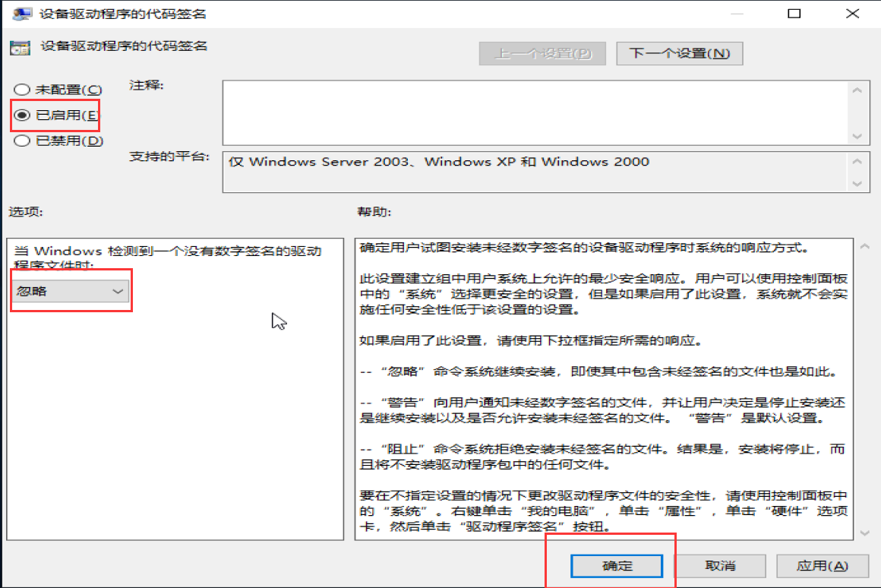This screenshot has height=588, width=881.
Task: Click the help line about “忽略” option
Action: [x=600, y=371]
